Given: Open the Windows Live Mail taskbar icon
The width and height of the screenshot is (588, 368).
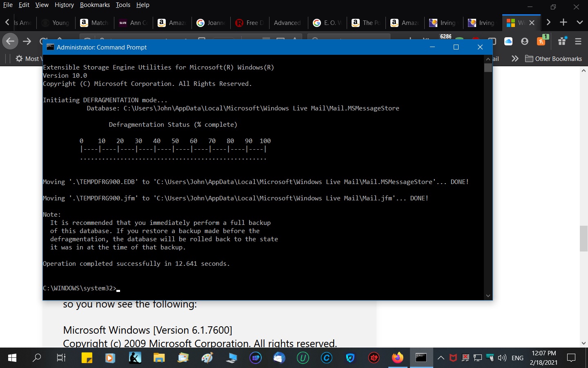Looking at the screenshot, I should [x=183, y=358].
